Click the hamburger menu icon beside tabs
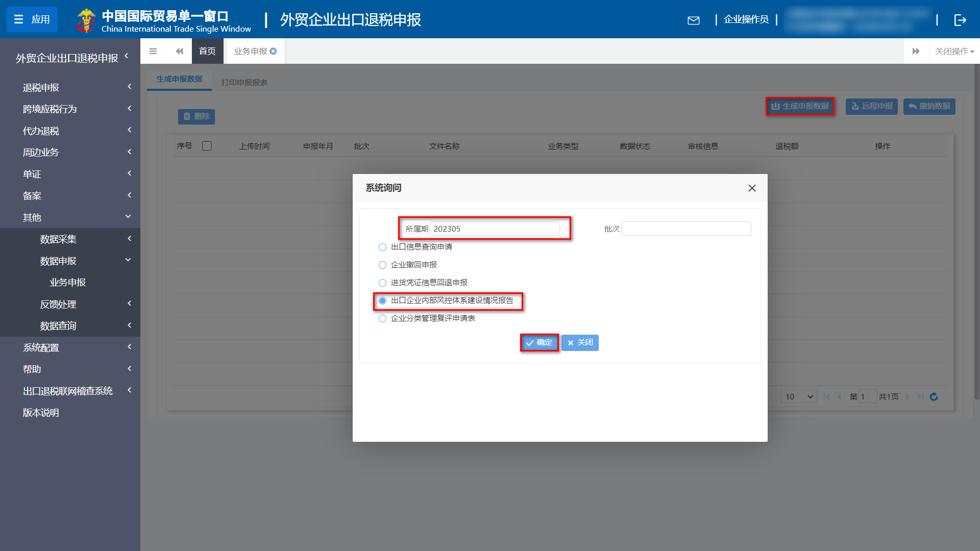This screenshot has height=551, width=980. (x=153, y=51)
